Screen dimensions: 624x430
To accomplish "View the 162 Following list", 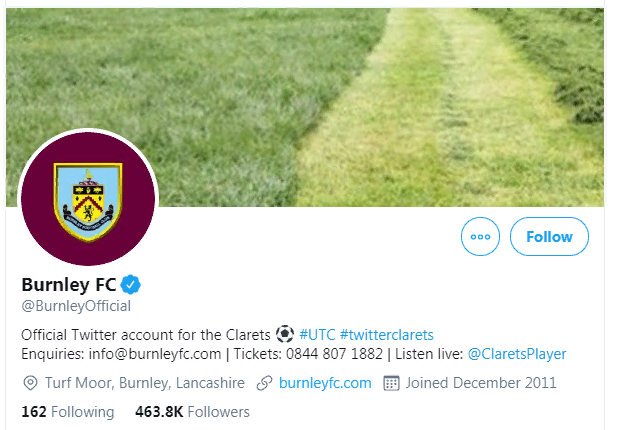I will pyautogui.click(x=67, y=412).
